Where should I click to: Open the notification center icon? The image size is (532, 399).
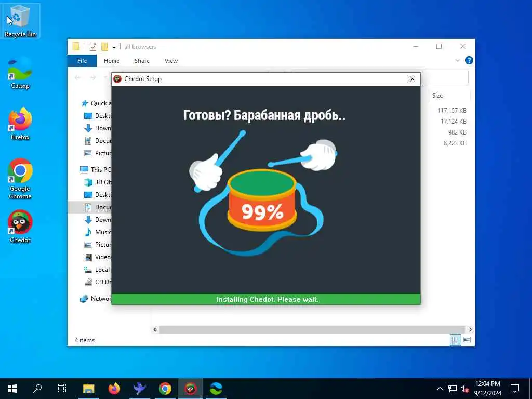(x=515, y=389)
